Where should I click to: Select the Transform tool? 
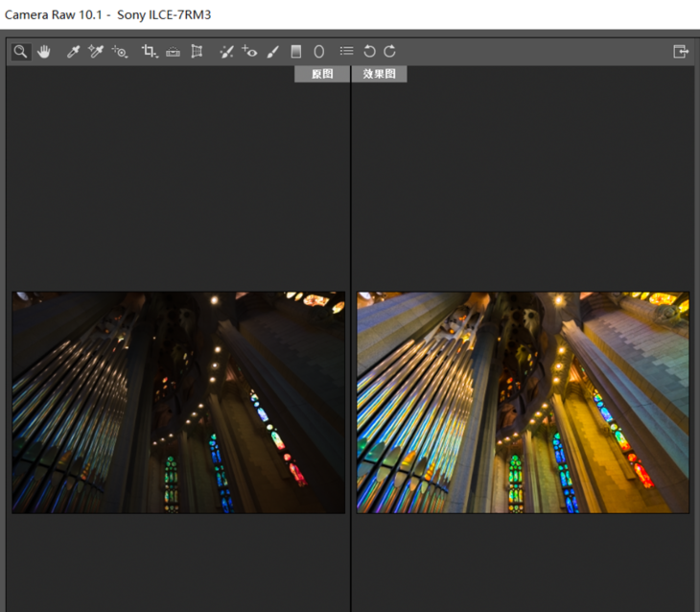coord(197,52)
